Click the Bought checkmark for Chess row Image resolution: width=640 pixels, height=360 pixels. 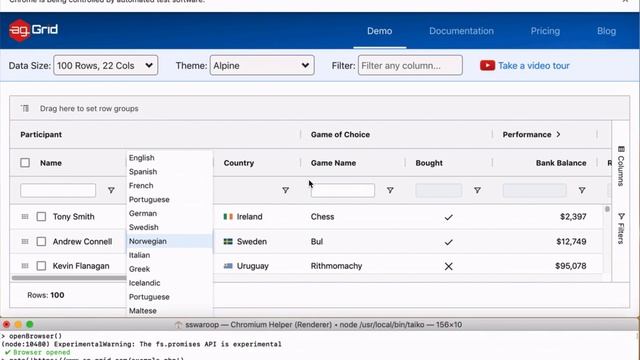click(449, 217)
